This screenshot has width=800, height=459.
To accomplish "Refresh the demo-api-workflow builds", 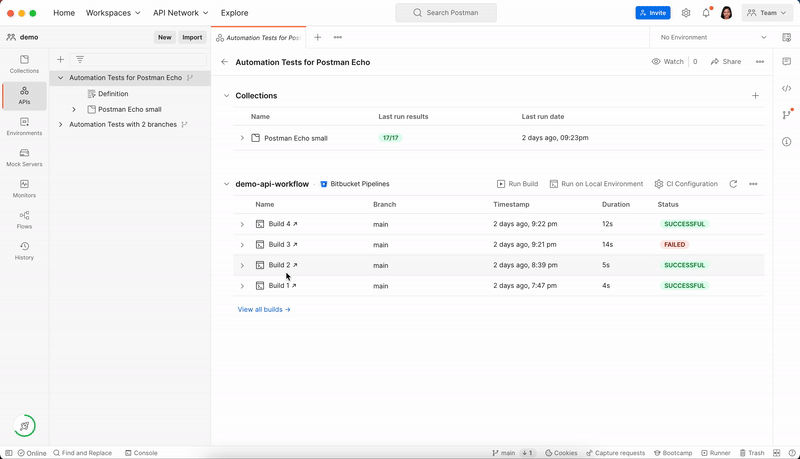I will 733,184.
